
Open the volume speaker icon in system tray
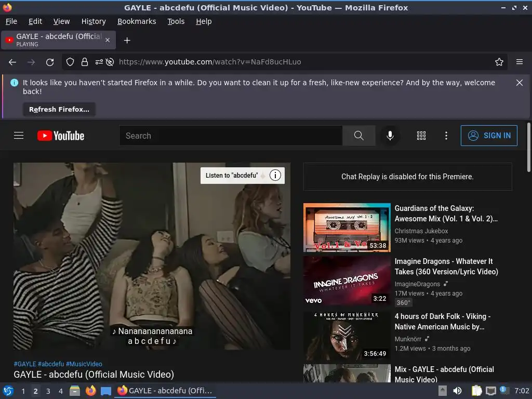pyautogui.click(x=457, y=391)
